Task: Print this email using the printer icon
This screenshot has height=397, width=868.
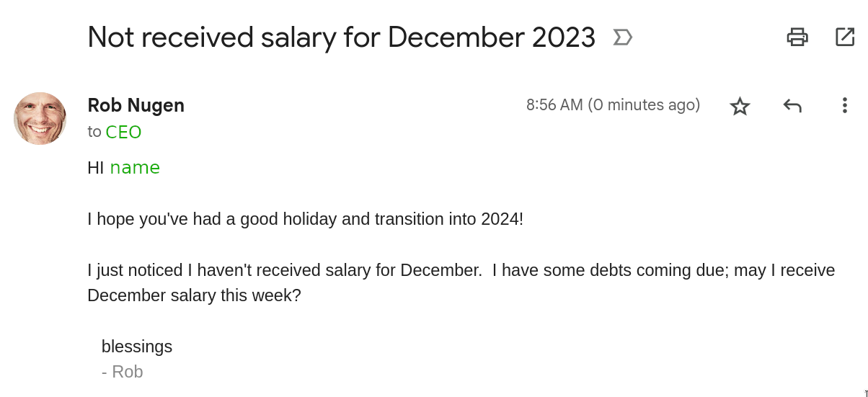Action: (x=797, y=37)
